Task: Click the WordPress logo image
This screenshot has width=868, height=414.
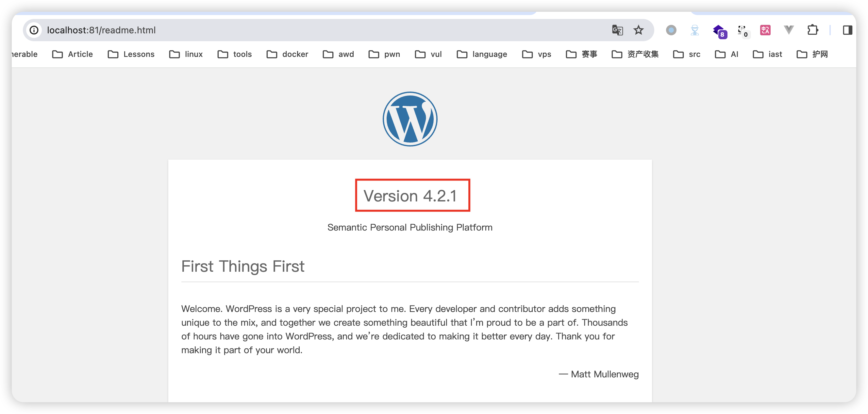Action: click(x=410, y=119)
